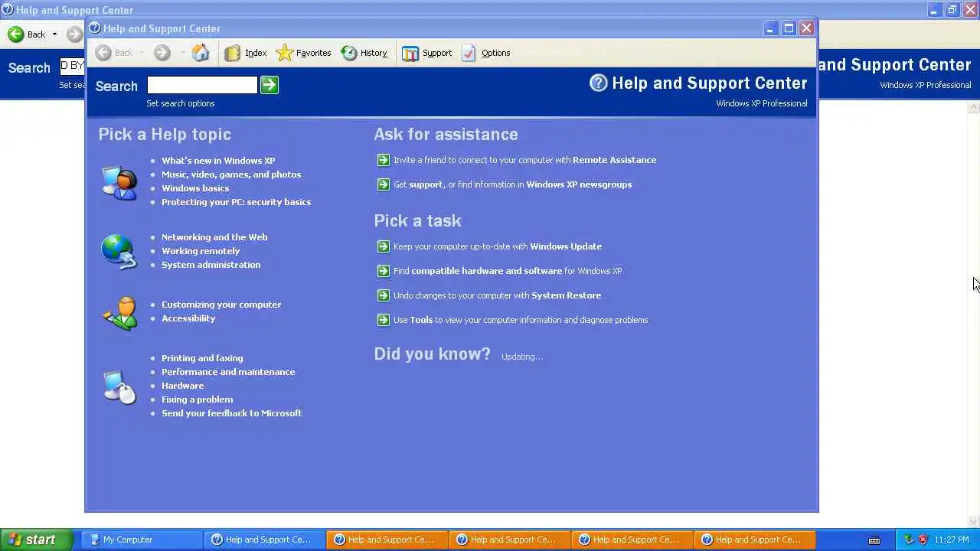The image size is (980, 551).
Task: Open Music, video, games, and photos topic
Action: [x=231, y=174]
